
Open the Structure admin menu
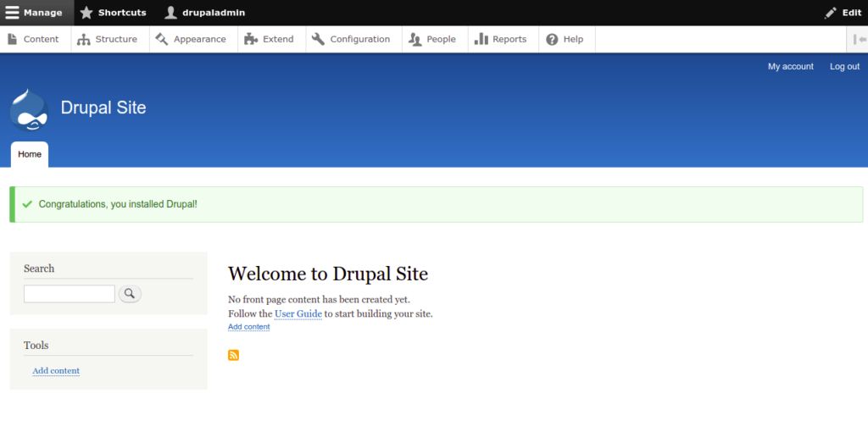coord(110,39)
